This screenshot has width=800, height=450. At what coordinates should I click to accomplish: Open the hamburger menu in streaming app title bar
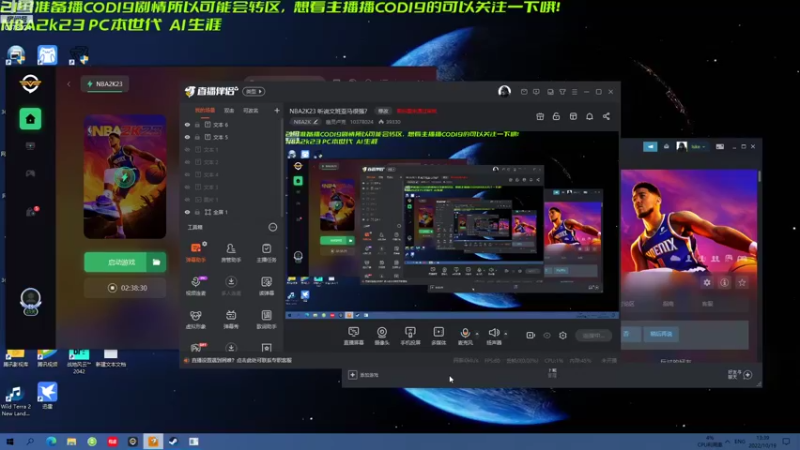click(x=574, y=92)
